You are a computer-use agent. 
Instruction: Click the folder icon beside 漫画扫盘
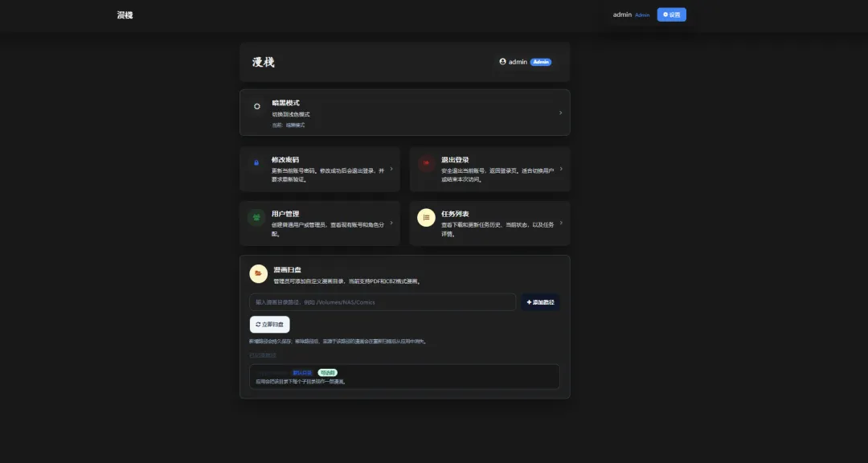click(259, 273)
